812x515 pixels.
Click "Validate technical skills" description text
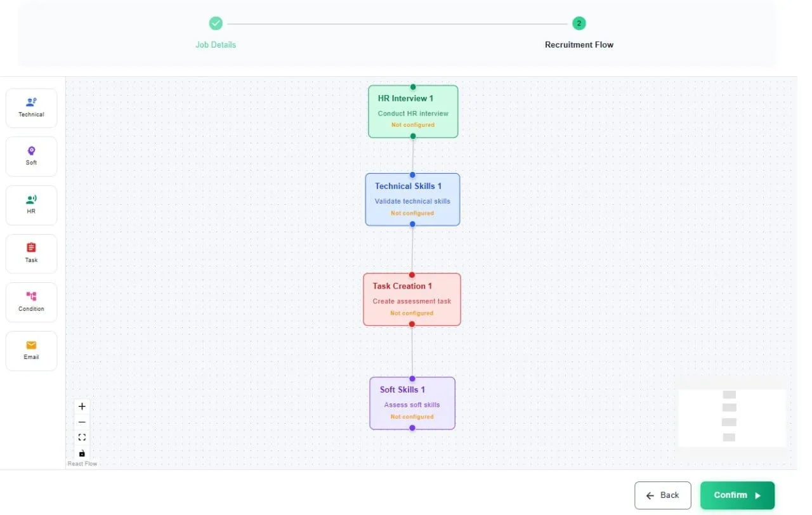[412, 202]
